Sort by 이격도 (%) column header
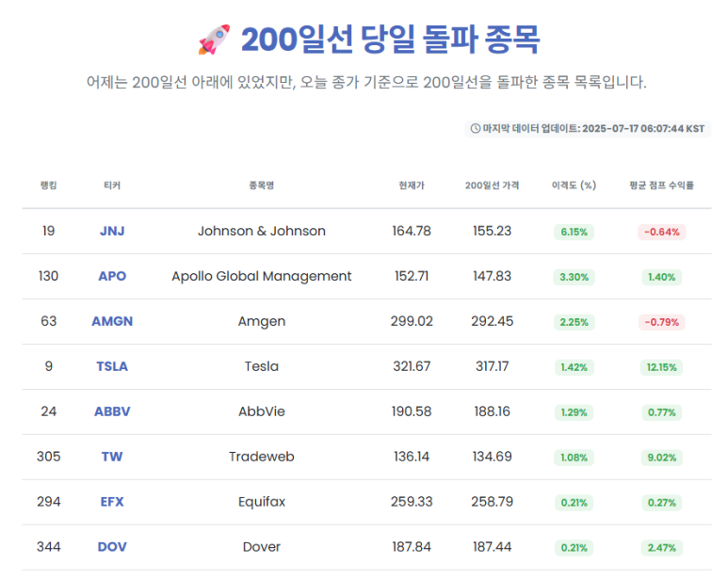This screenshot has height=580, width=728. pos(574,185)
